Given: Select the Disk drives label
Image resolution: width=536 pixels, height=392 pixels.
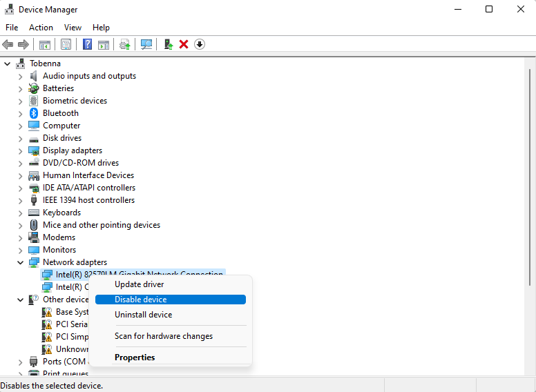Looking at the screenshot, I should pyautogui.click(x=62, y=138).
